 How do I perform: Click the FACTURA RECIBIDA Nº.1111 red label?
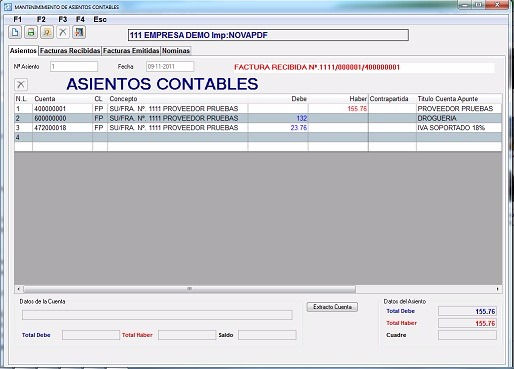tap(317, 67)
